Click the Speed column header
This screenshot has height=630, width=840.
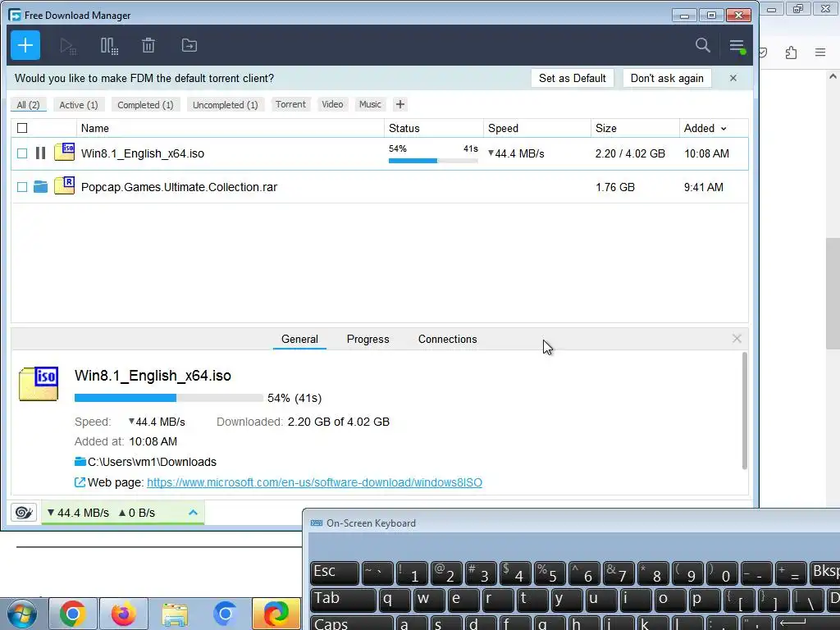(x=537, y=128)
